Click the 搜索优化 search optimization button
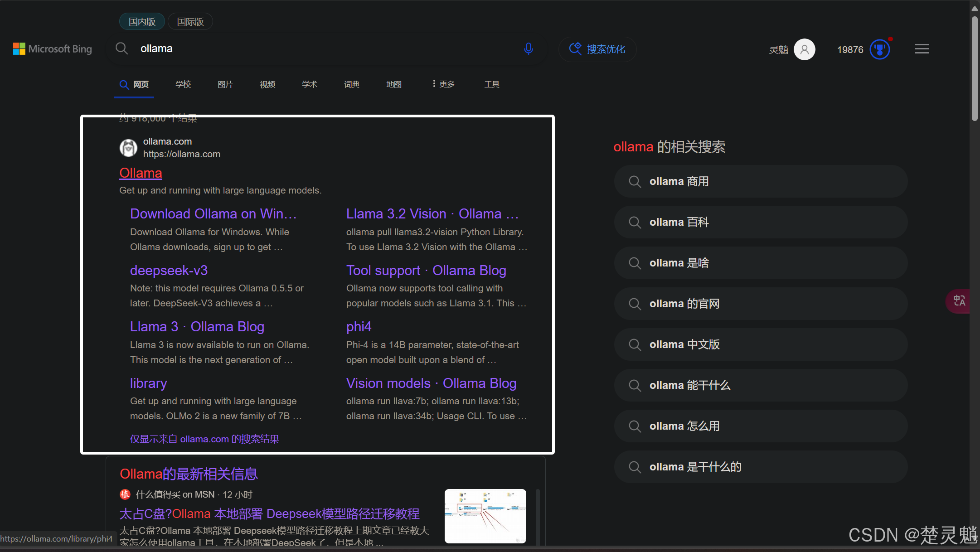The width and height of the screenshot is (980, 552). (x=597, y=49)
